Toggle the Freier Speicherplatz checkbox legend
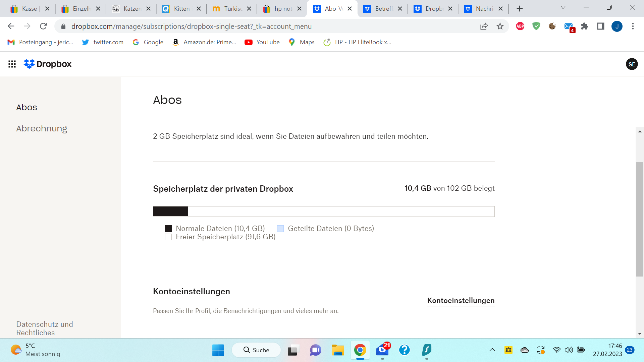Image resolution: width=644 pixels, height=362 pixels. click(168, 237)
